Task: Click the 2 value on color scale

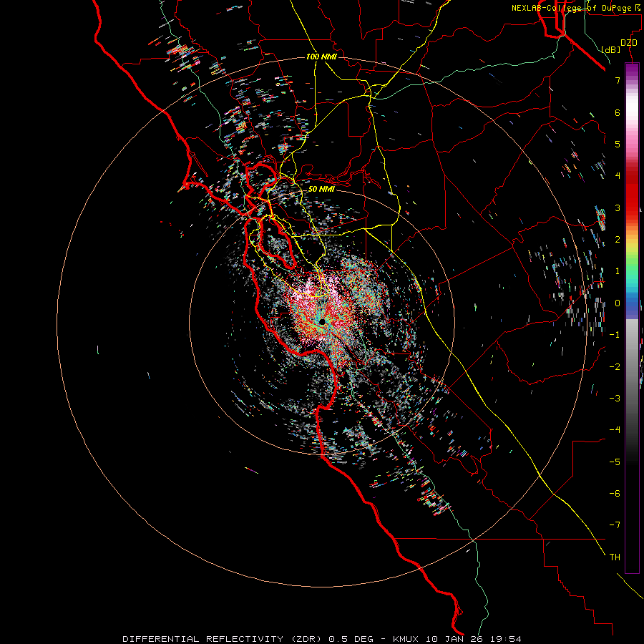Action: (618, 240)
